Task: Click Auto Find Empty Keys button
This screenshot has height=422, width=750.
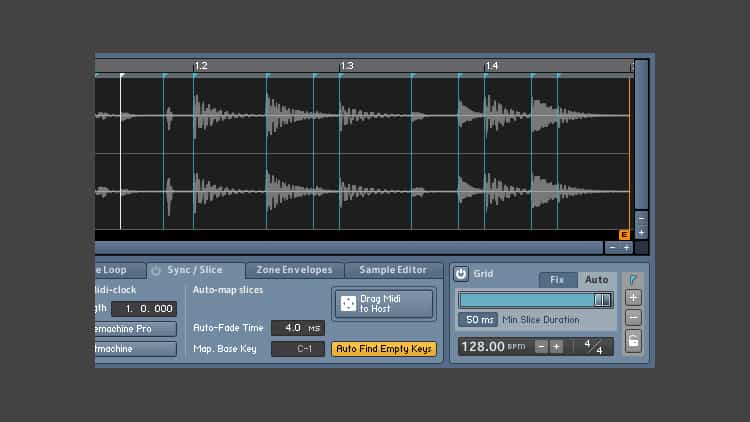Action: point(384,349)
